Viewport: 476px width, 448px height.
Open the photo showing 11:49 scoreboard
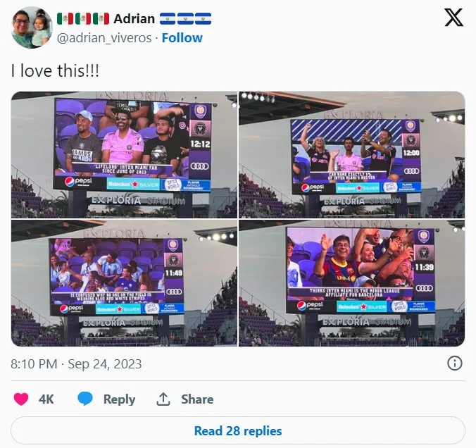tap(124, 283)
